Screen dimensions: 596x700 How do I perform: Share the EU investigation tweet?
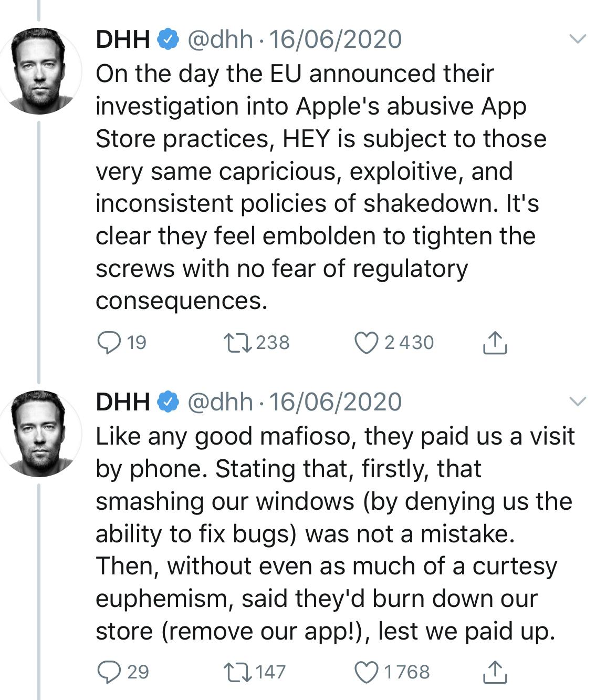pos(494,343)
